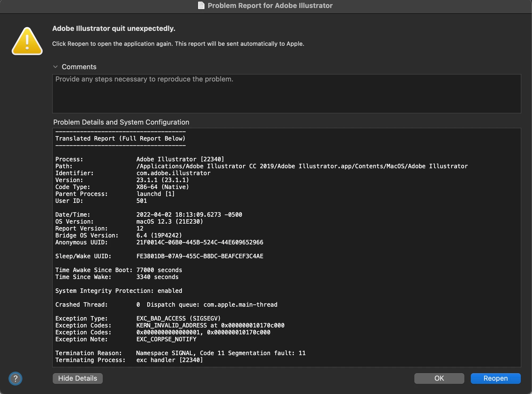Click the Translated Report heading line
Screen dimensions: 532x394
pyautogui.click(x=120, y=138)
